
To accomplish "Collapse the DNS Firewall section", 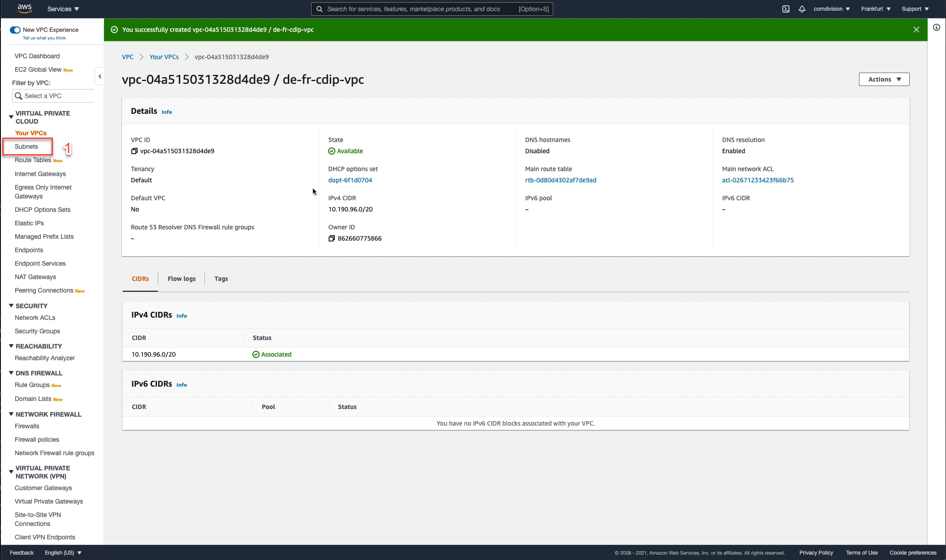I will 11,373.
